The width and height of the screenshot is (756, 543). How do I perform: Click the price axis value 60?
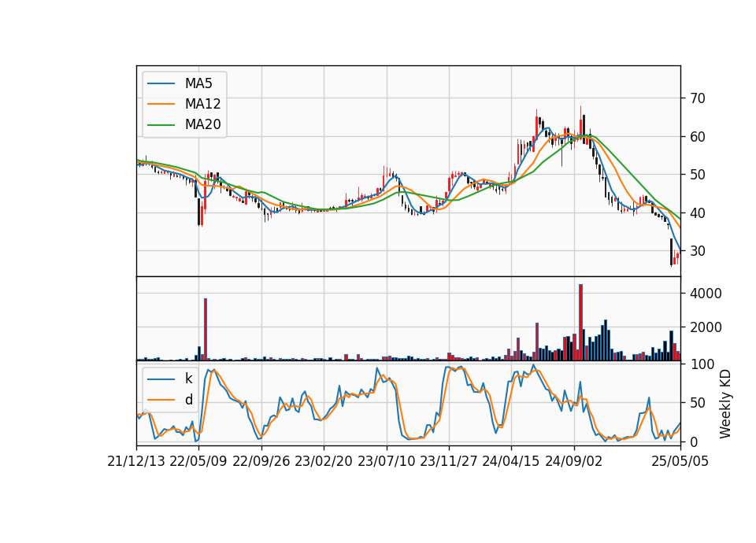(698, 137)
